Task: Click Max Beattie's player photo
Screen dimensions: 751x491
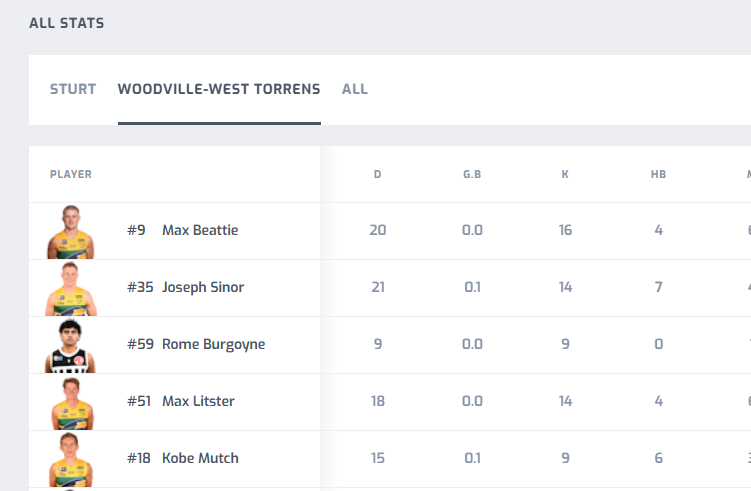Action: pyautogui.click(x=70, y=232)
